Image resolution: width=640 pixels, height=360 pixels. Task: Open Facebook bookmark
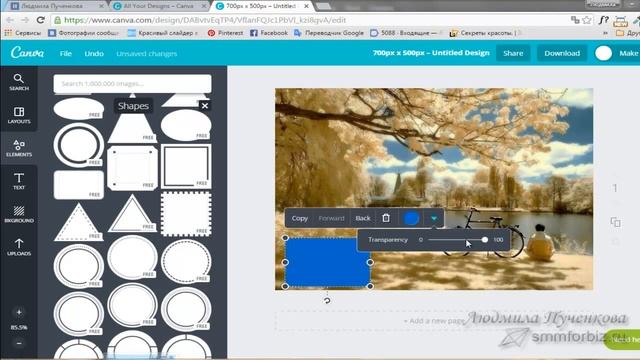coord(269,33)
